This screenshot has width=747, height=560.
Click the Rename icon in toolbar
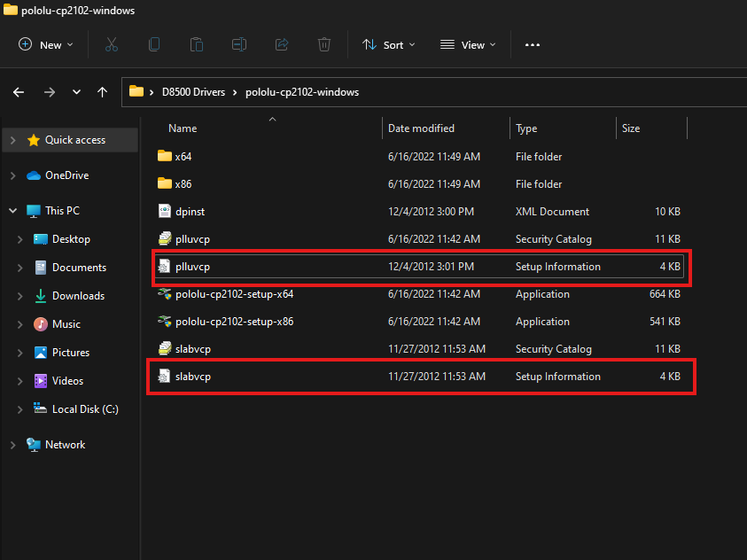click(239, 44)
